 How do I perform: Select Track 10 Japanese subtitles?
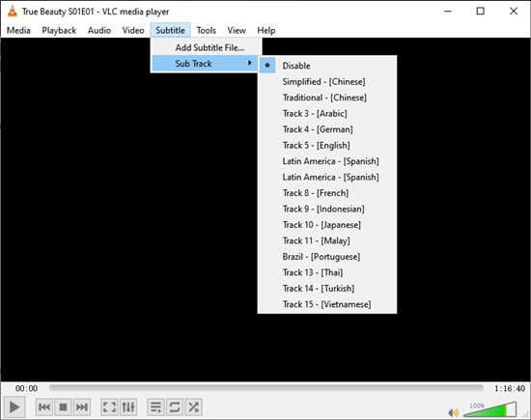coord(327,225)
